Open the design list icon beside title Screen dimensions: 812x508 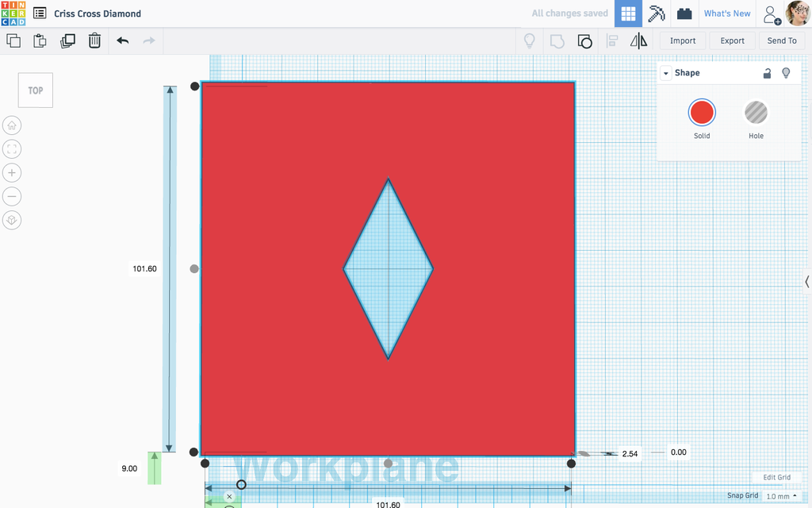coord(40,13)
